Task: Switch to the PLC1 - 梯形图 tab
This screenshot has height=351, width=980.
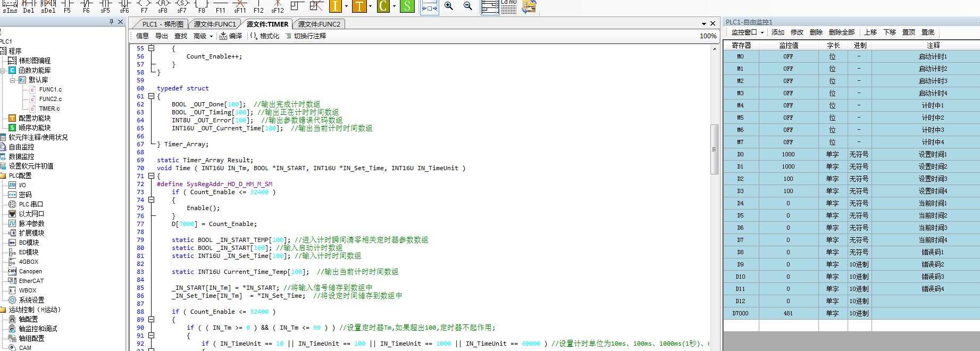Action: pyautogui.click(x=163, y=24)
